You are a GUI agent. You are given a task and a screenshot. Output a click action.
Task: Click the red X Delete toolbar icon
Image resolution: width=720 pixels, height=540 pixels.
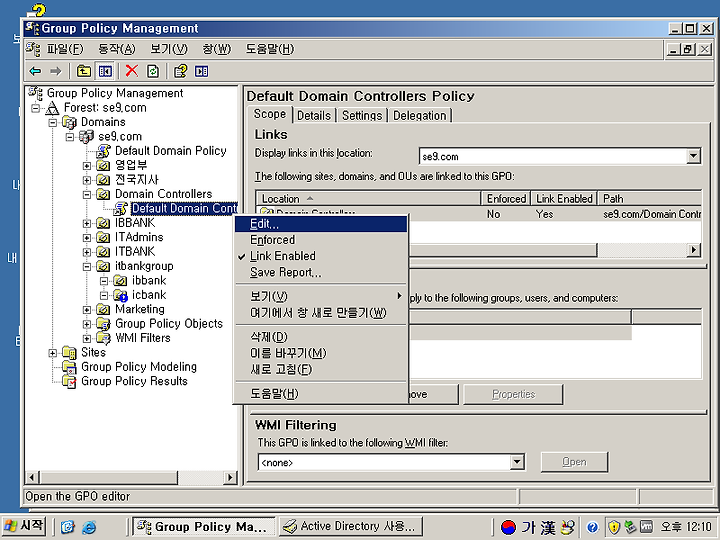click(x=132, y=71)
